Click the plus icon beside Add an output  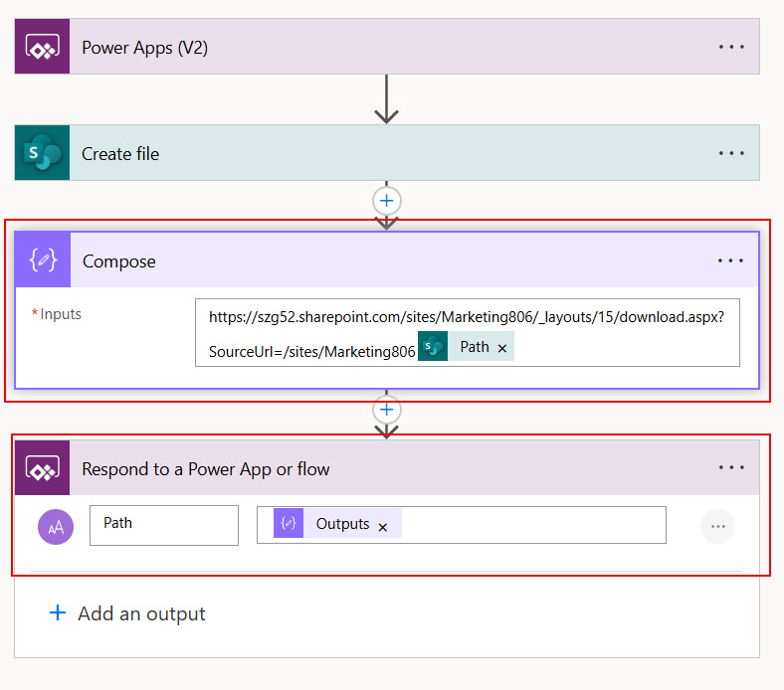coord(58,612)
